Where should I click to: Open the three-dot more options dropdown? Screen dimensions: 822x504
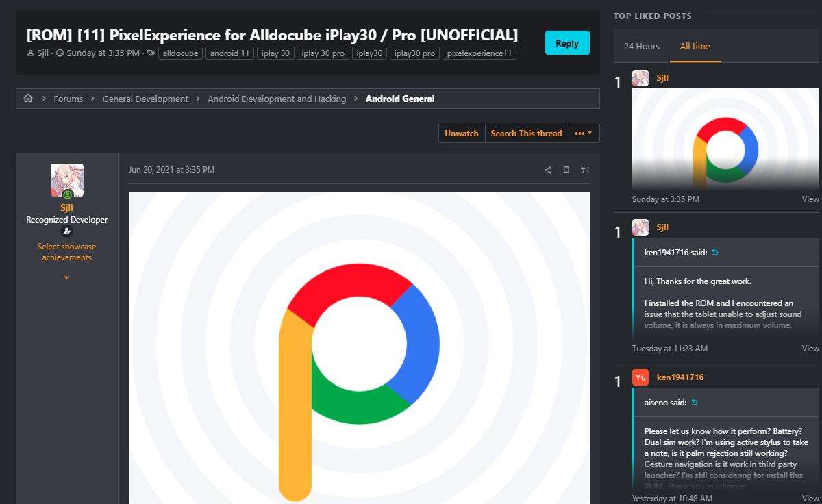click(584, 134)
